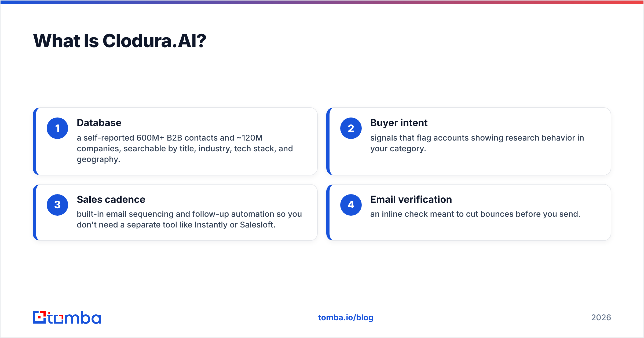Click text about built-in email sequencing
644x338 pixels.
189,219
